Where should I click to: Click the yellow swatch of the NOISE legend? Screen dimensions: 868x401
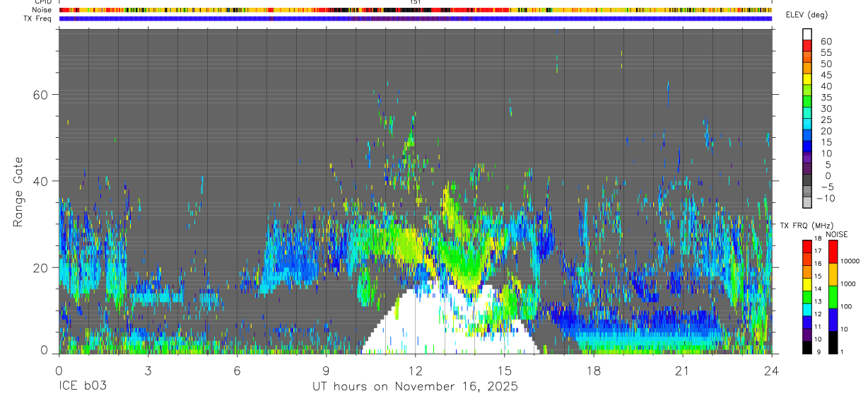coord(833,274)
